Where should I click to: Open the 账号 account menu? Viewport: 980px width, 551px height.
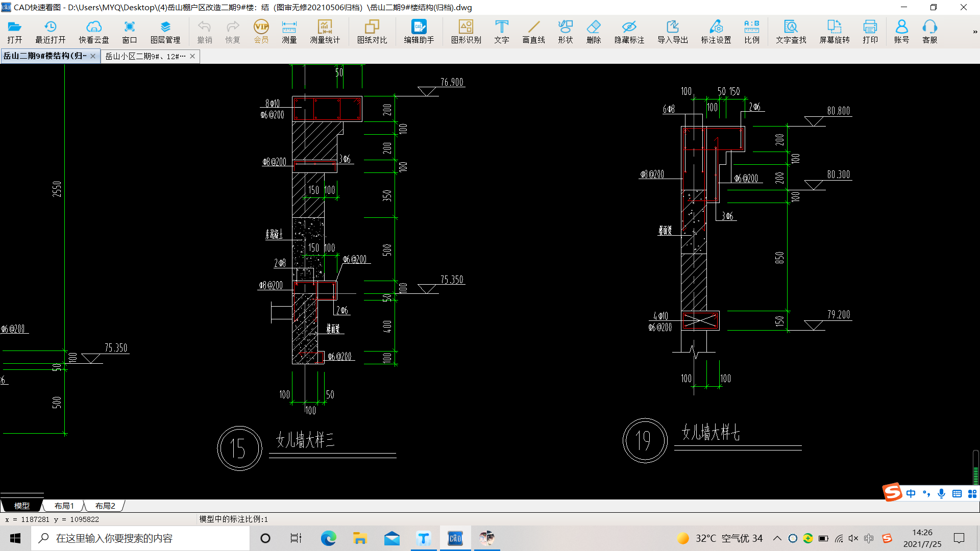click(x=902, y=32)
